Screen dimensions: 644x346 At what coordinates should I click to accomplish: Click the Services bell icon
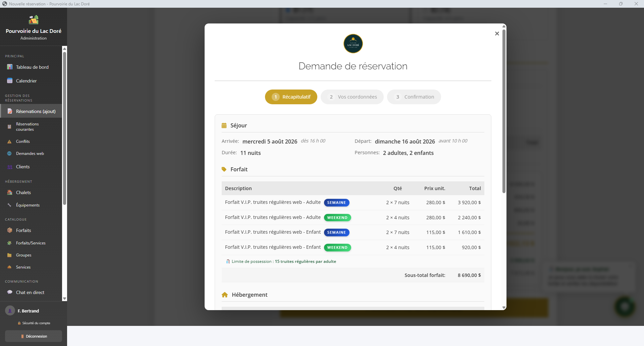[x=9, y=267]
